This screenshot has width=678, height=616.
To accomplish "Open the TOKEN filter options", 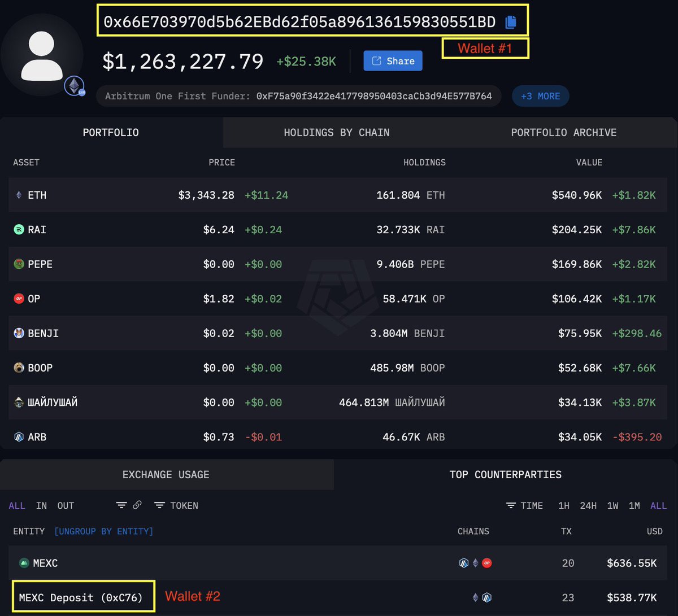I will 177,505.
